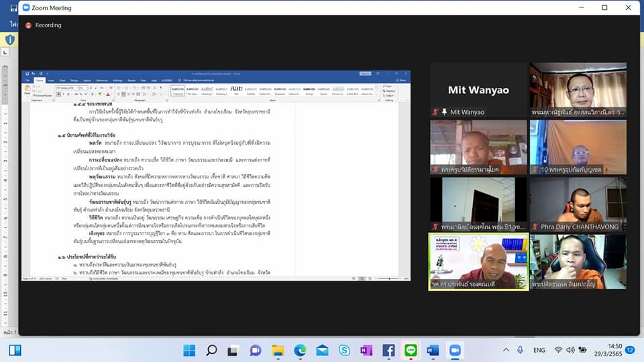Open the Windows Start menu
Viewport: 644px width, 362px height.
(189, 350)
